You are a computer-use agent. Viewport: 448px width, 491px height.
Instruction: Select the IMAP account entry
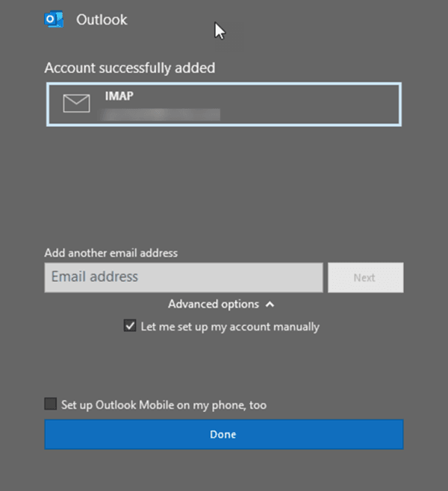point(224,104)
